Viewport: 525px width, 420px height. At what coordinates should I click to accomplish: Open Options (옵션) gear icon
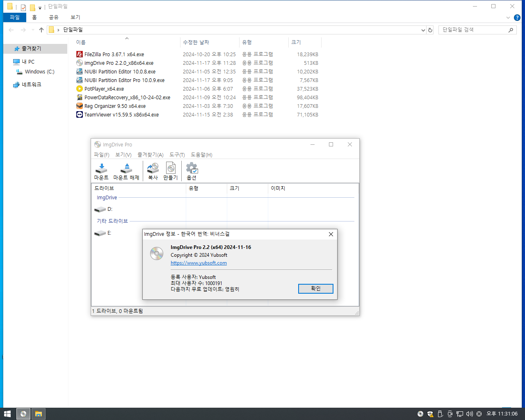coord(192,168)
